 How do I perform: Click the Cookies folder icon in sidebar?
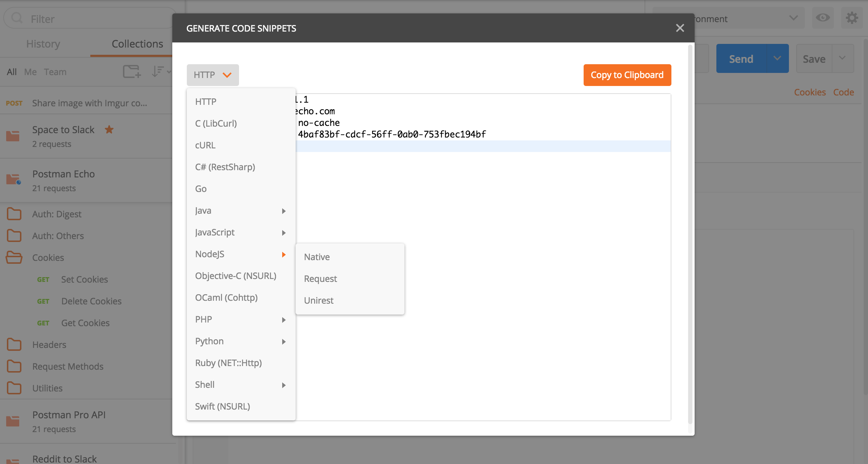[x=14, y=257]
